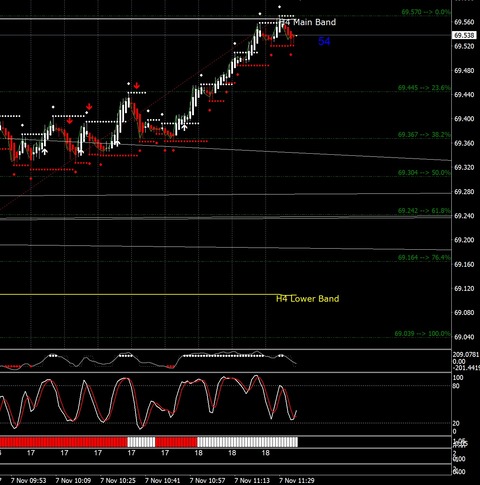Click the 7 Nov 10:57 time label
The image size is (480, 485).
(207, 481)
